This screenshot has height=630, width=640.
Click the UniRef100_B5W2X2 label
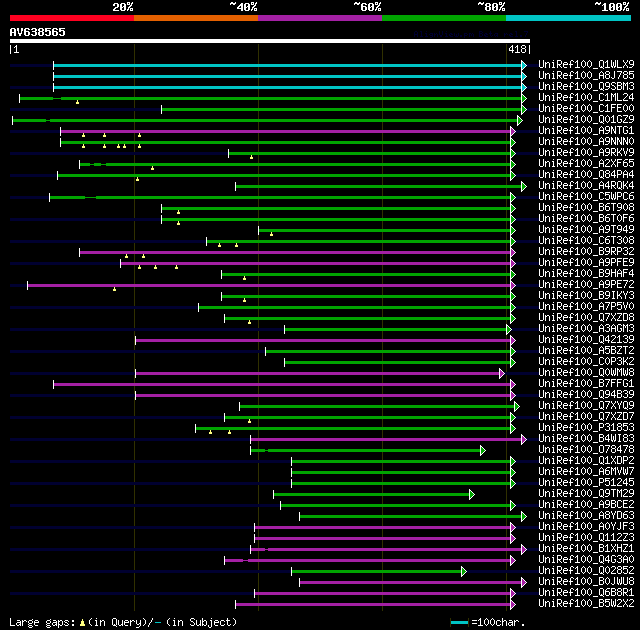[x=586, y=604]
